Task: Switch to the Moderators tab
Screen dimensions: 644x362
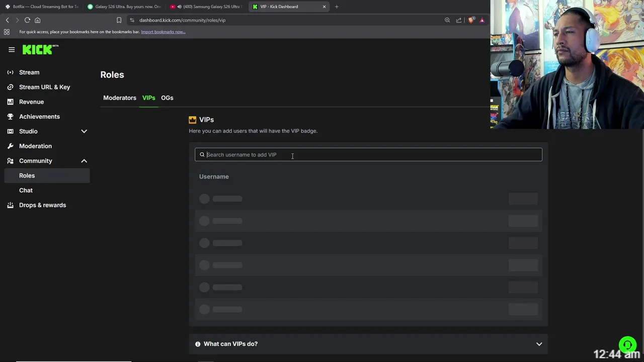Action: 120,98
